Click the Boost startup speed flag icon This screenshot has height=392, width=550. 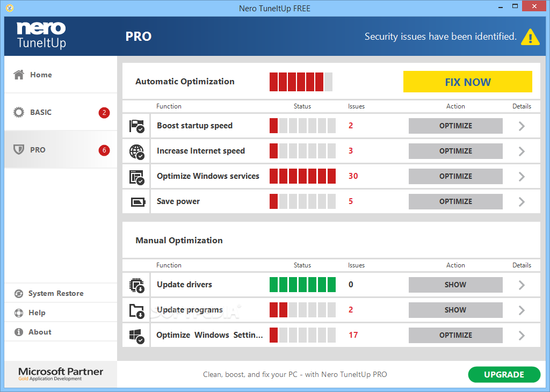(136, 126)
